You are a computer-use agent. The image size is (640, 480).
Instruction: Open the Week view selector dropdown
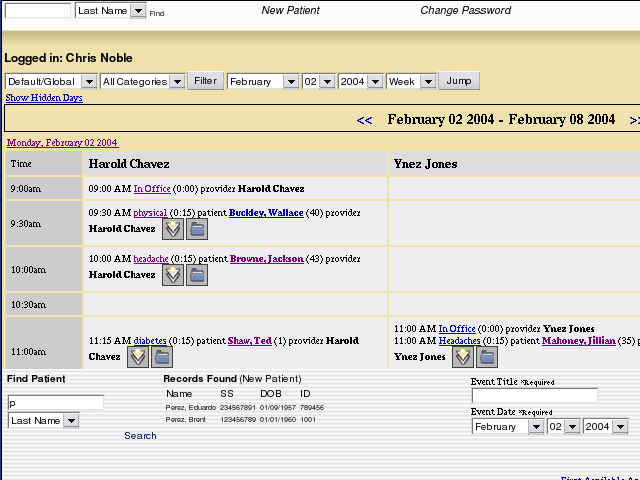pos(412,82)
